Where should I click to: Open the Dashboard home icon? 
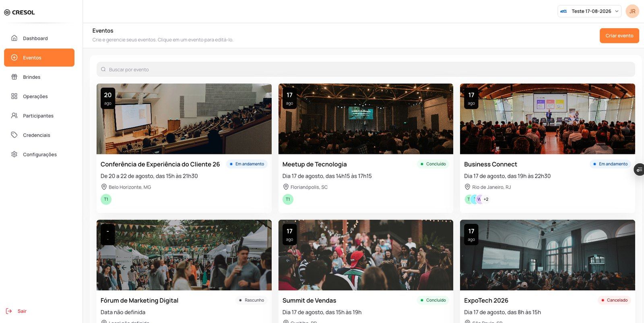point(14,38)
